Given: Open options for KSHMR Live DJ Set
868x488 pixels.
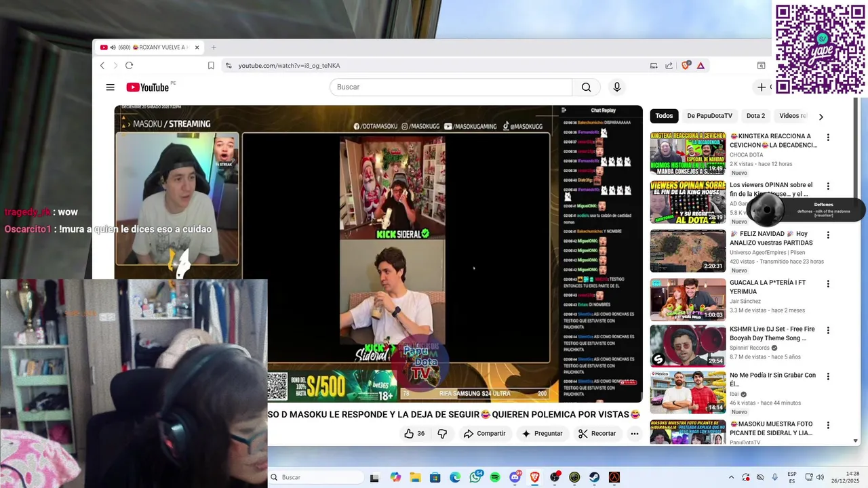Looking at the screenshot, I should (827, 330).
